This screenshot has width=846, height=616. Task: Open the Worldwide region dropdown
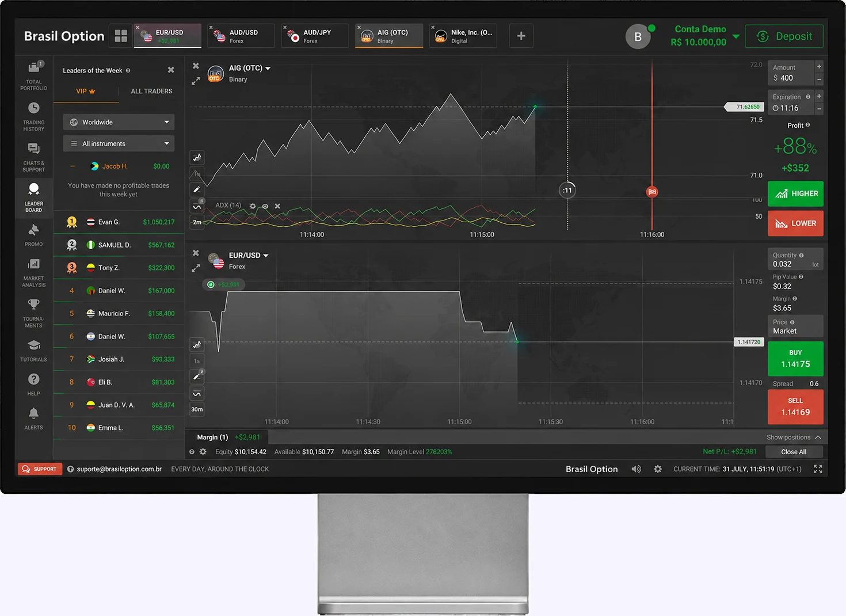pyautogui.click(x=119, y=122)
